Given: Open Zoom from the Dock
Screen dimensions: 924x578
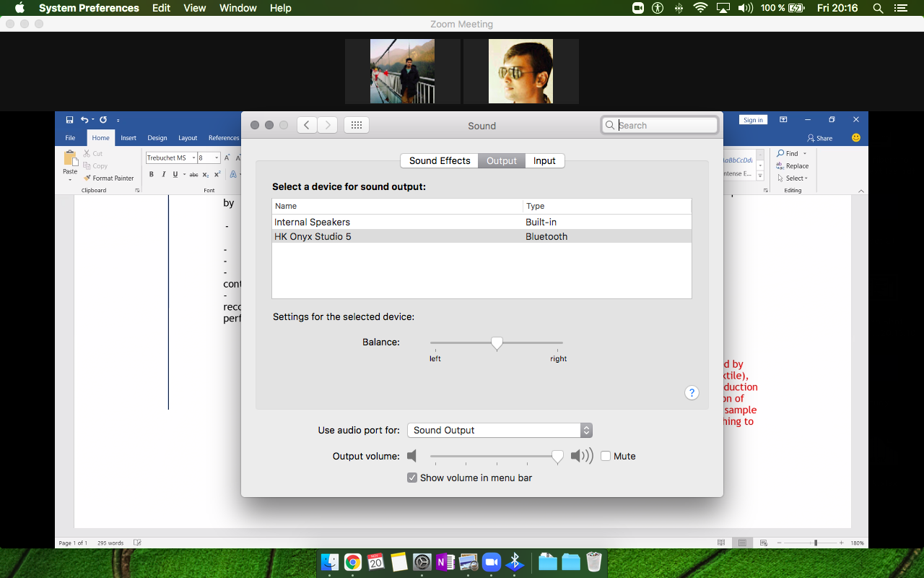Looking at the screenshot, I should pos(492,562).
